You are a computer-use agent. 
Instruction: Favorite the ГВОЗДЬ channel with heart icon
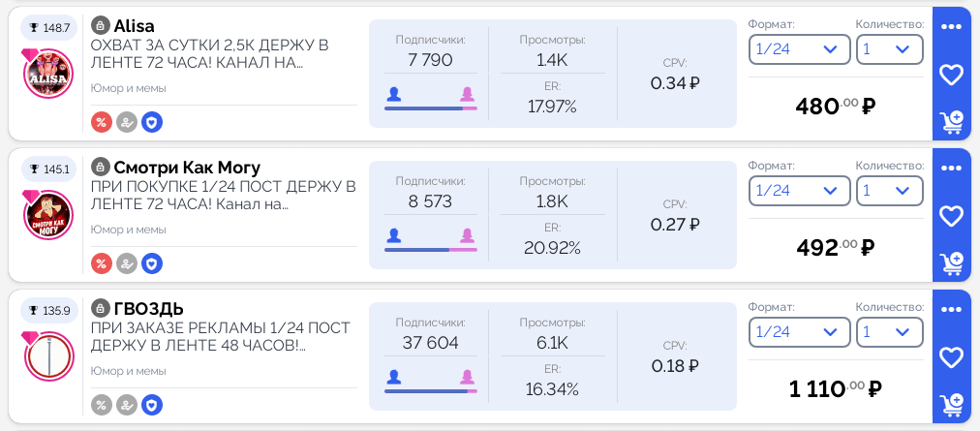pyautogui.click(x=951, y=357)
